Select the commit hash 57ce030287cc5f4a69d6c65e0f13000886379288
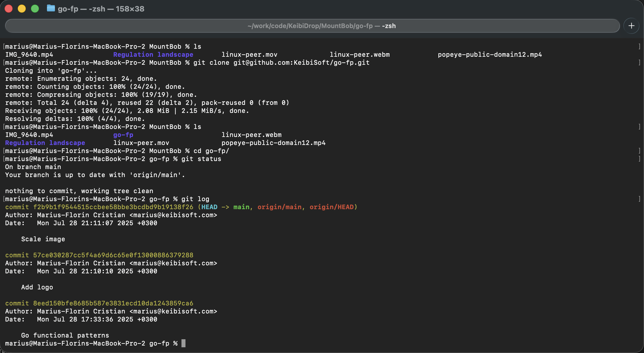Image resolution: width=644 pixels, height=353 pixels. (113, 255)
